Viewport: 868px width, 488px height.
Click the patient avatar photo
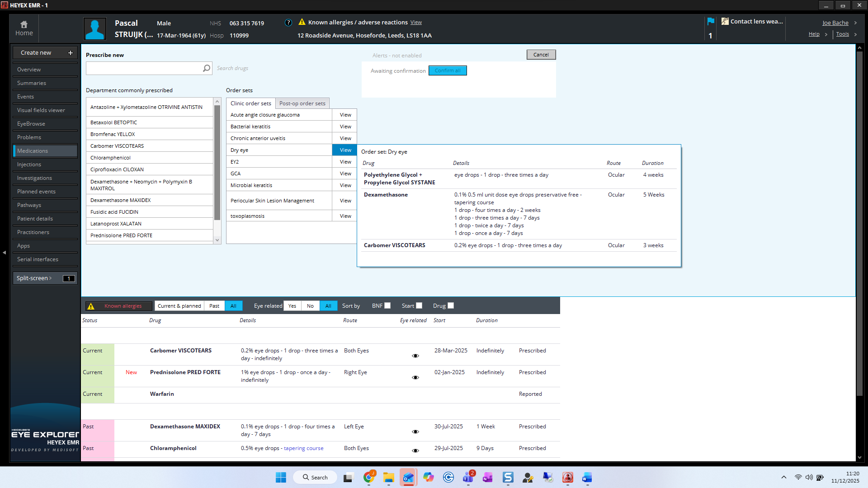click(x=95, y=29)
